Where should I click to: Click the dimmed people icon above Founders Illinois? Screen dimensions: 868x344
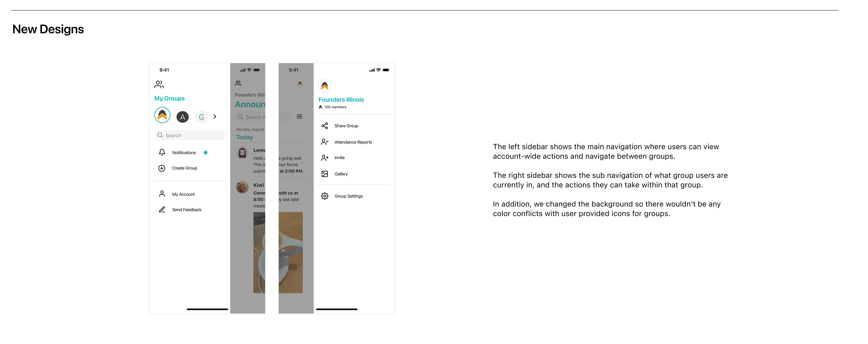238,83
